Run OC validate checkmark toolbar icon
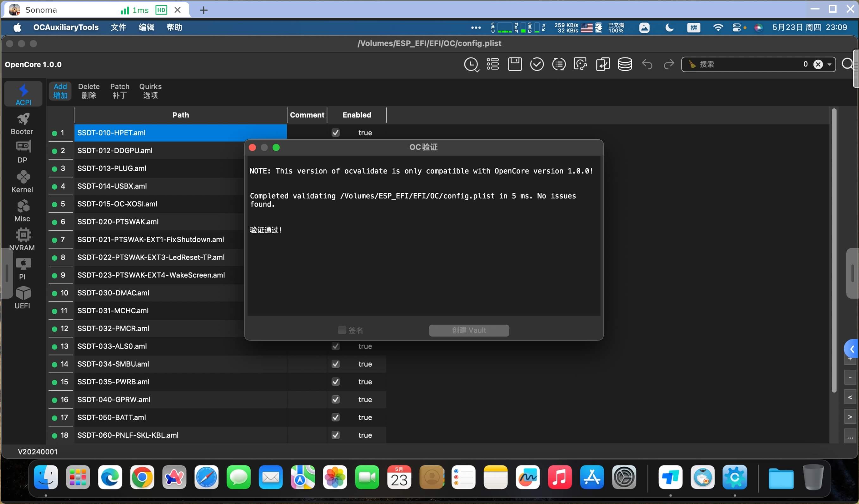This screenshot has width=859, height=504. 537,64
